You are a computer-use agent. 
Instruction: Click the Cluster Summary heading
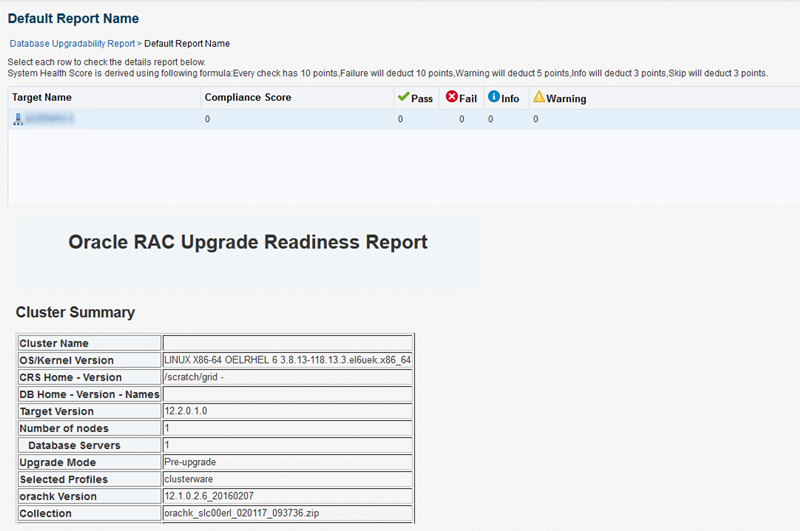point(75,312)
